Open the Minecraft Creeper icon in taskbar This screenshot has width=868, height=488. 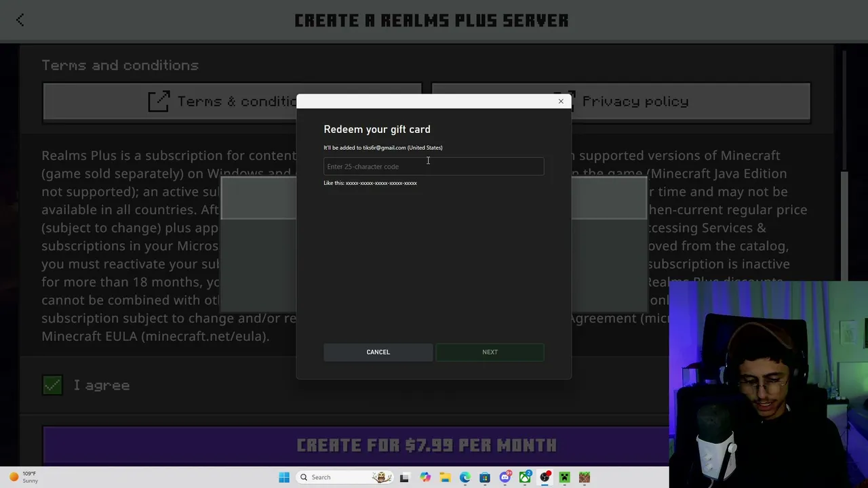565,477
